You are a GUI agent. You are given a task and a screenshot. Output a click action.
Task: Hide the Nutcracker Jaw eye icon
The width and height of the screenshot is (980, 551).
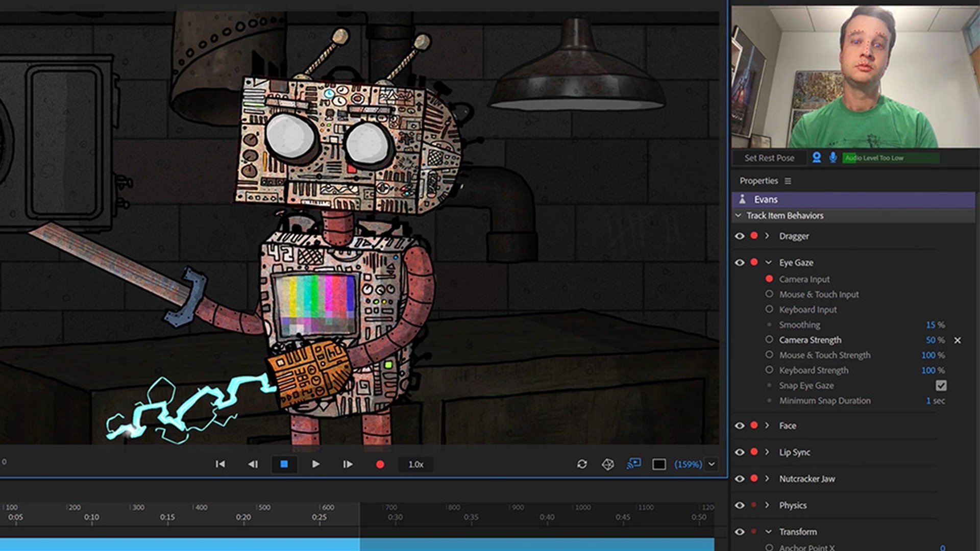[x=740, y=479]
